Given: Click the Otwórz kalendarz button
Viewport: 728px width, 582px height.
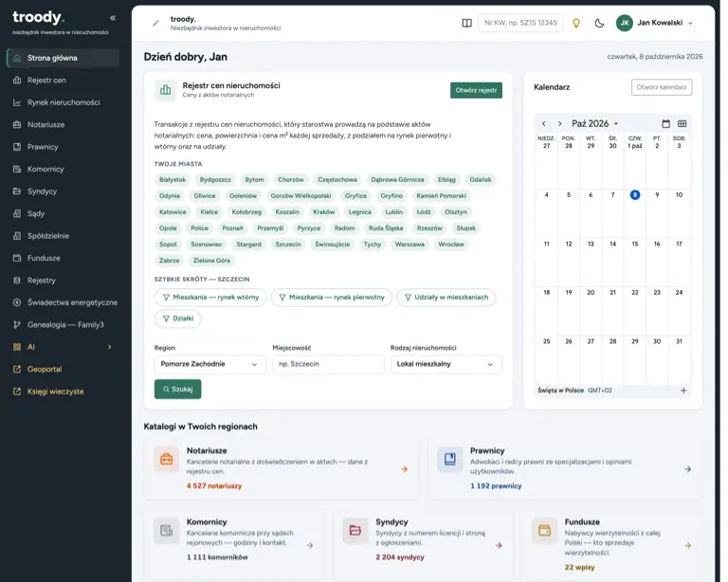Looking at the screenshot, I should [x=662, y=87].
